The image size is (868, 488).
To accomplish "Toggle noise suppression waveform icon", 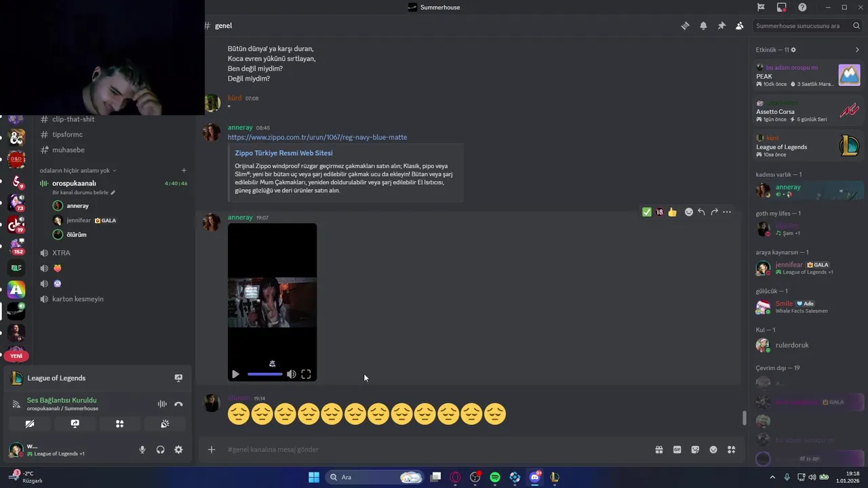I will click(162, 404).
